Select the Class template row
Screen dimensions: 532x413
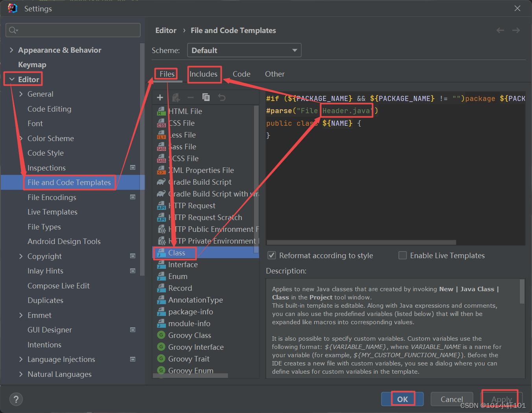(206, 253)
